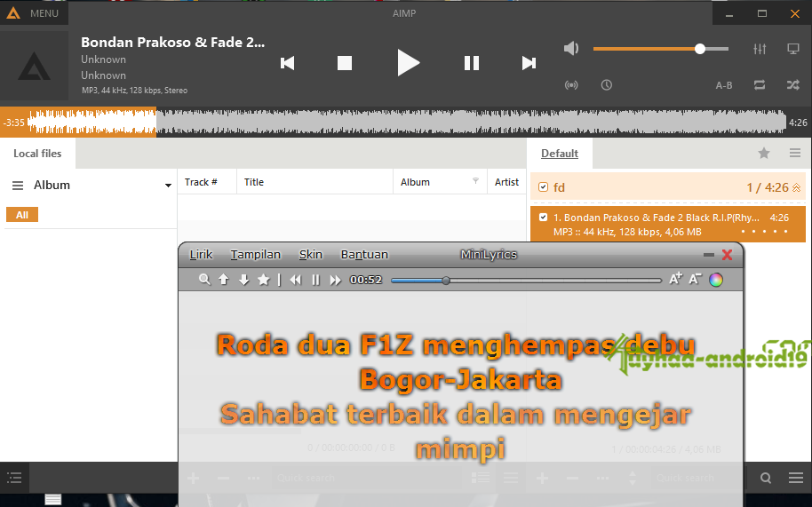Select the Bondan Prakoso & Fade 2 Black track
Viewport: 812px width, 507px height.
click(667, 224)
